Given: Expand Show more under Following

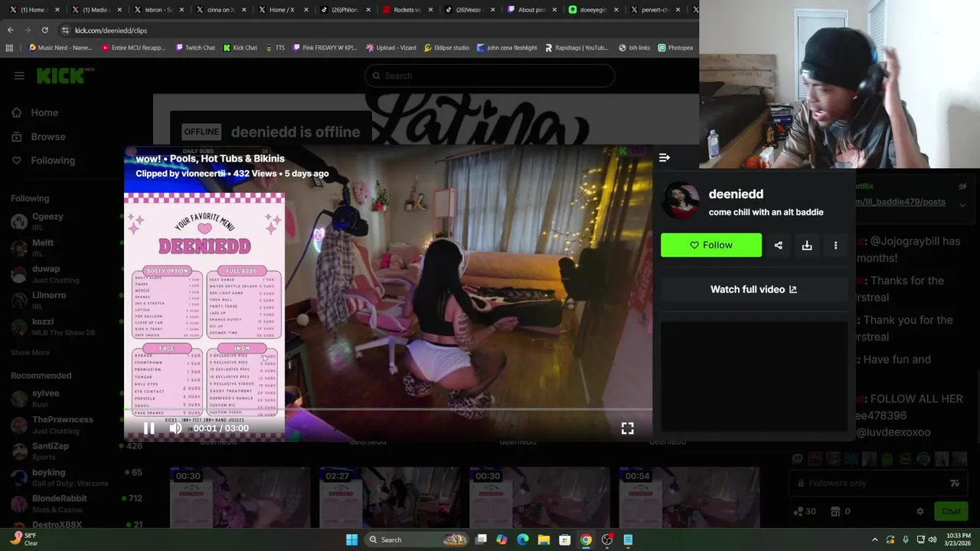Looking at the screenshot, I should point(30,353).
